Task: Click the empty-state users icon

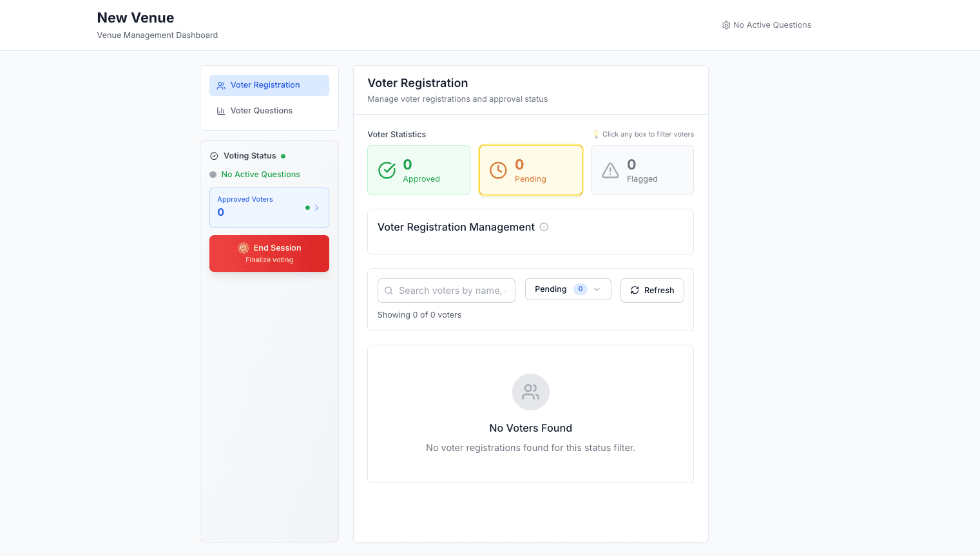Action: click(530, 392)
